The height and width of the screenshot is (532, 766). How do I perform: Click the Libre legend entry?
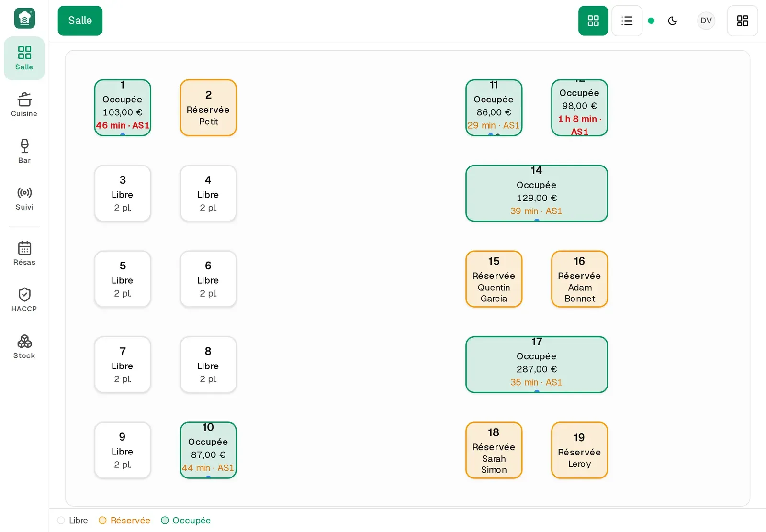point(73,520)
